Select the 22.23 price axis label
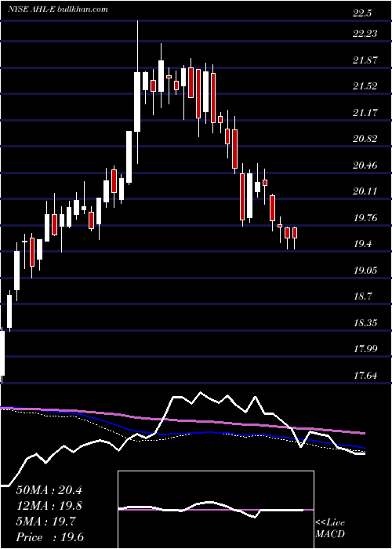The width and height of the screenshot is (392, 549). [x=365, y=33]
